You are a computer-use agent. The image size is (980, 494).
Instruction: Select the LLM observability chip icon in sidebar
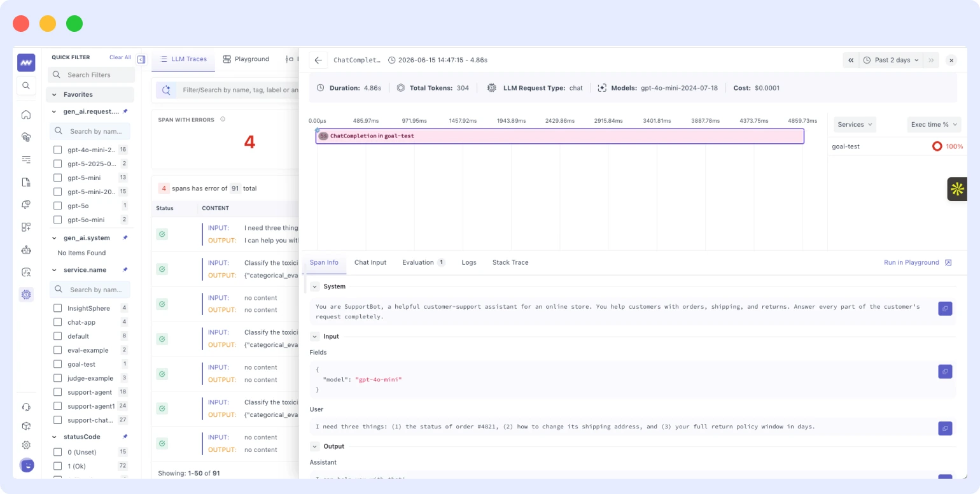[x=26, y=295]
